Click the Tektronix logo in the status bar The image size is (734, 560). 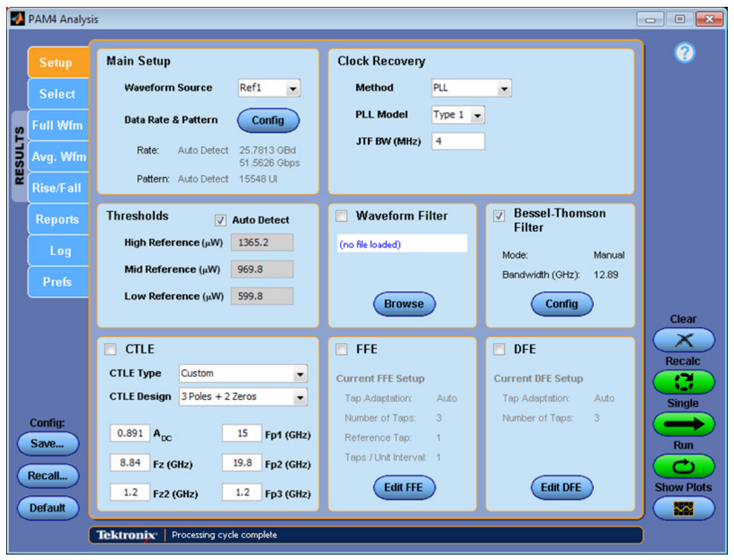tap(126, 536)
